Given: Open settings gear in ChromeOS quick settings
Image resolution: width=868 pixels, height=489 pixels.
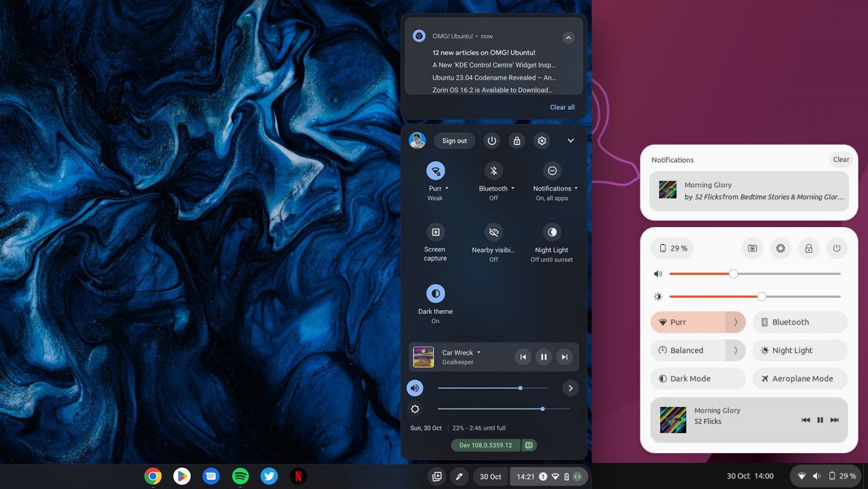Looking at the screenshot, I should 542,141.
